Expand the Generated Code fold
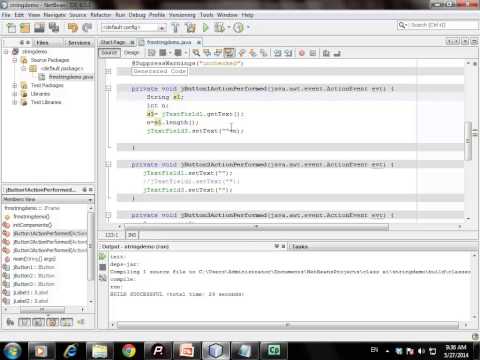480x360 pixels. click(x=108, y=71)
